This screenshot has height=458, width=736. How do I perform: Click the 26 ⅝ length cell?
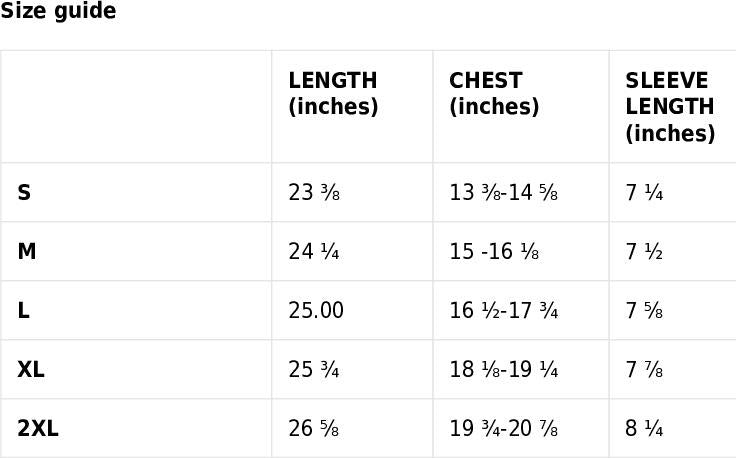(x=314, y=429)
